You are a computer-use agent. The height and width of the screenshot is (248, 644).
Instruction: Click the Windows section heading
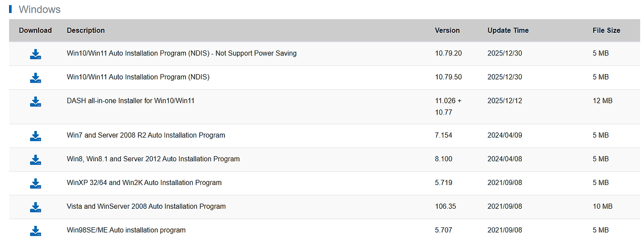pyautogui.click(x=39, y=10)
